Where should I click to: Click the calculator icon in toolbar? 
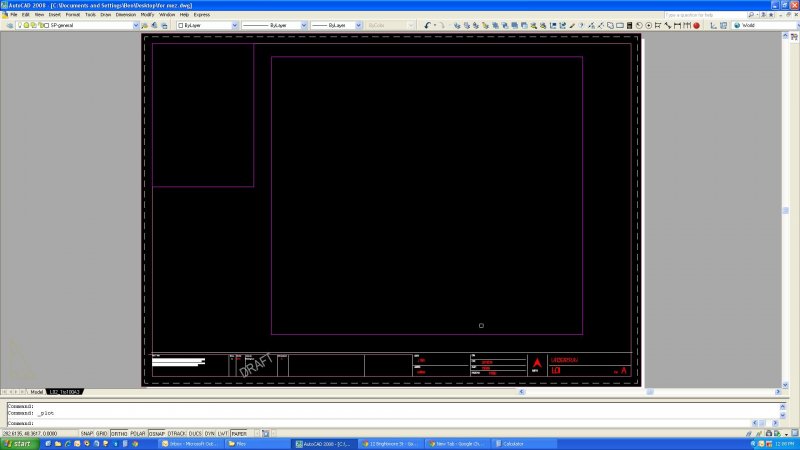tap(629, 25)
